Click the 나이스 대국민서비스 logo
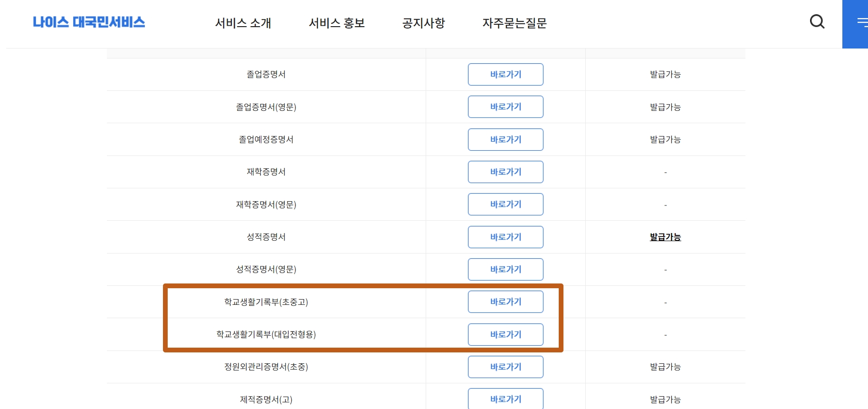 pyautogui.click(x=89, y=22)
